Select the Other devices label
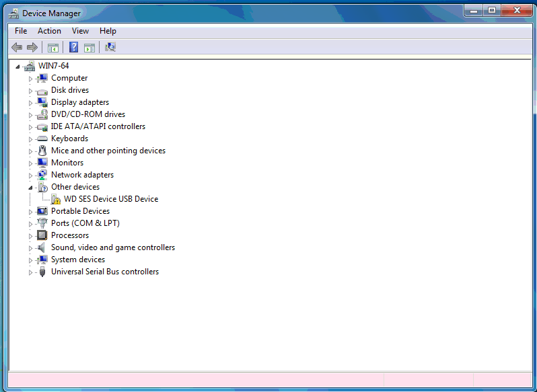Image resolution: width=537 pixels, height=392 pixels. [75, 187]
